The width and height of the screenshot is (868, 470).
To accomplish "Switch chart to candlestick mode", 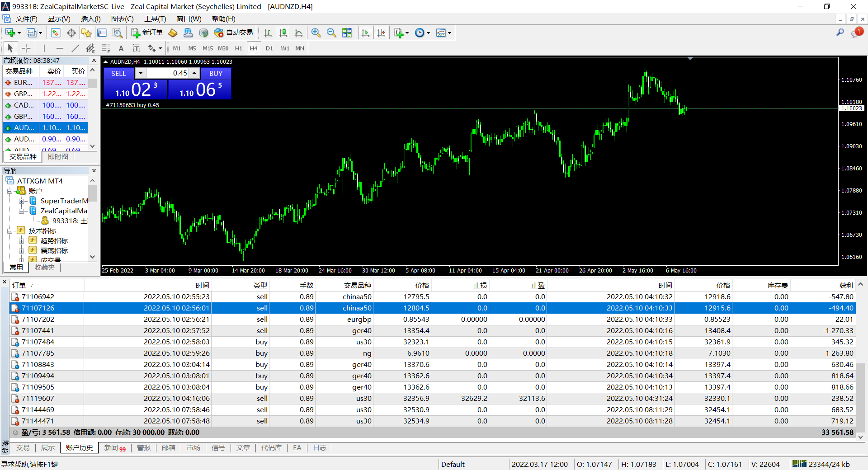I will 283,33.
